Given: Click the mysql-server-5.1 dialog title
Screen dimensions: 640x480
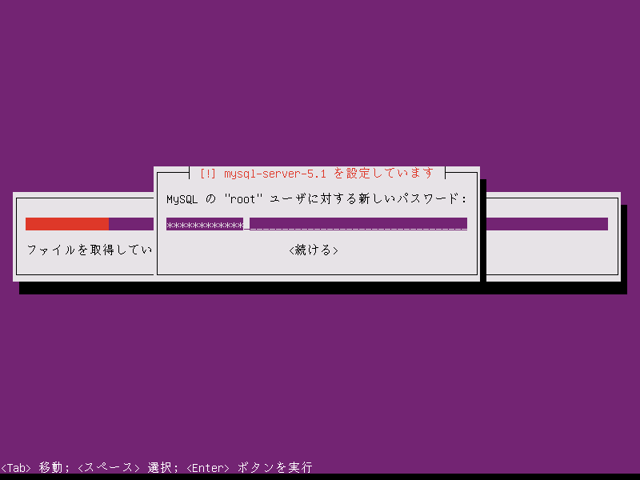Looking at the screenshot, I should coord(317,173).
